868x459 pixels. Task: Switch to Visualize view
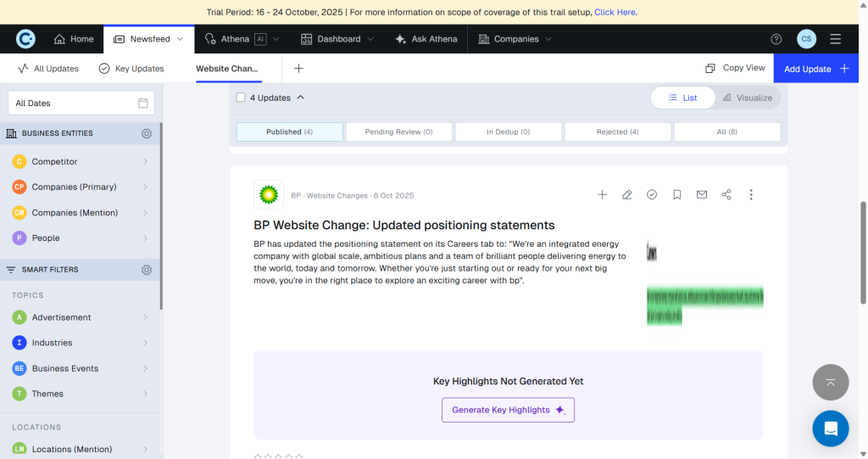(748, 98)
